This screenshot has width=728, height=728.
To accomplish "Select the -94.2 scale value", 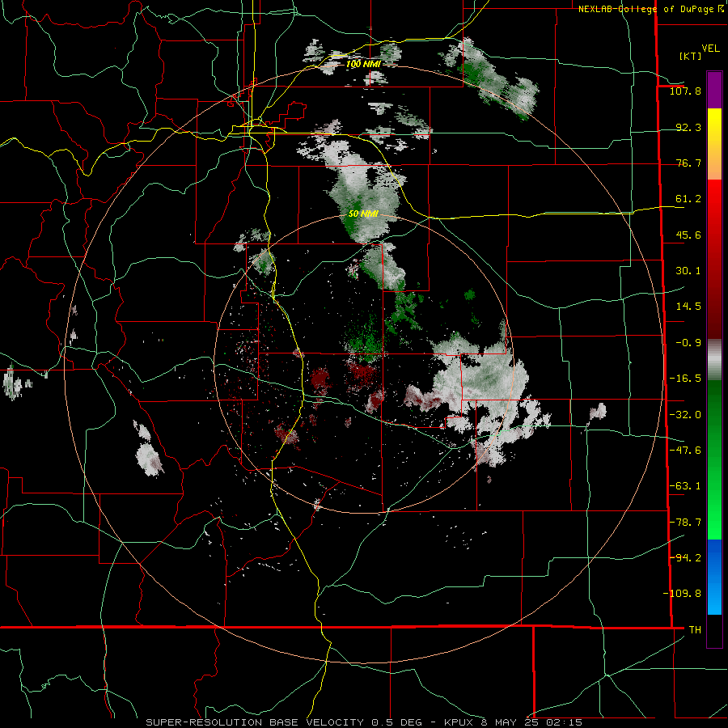I will pyautogui.click(x=685, y=558).
